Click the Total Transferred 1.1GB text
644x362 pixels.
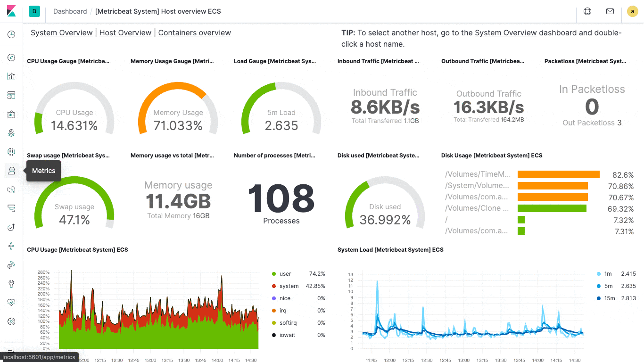tap(385, 121)
